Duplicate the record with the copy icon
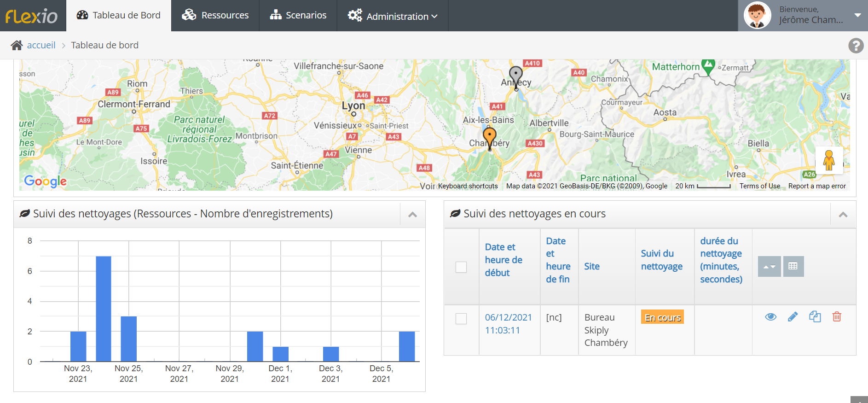The width and height of the screenshot is (868, 403). point(815,317)
